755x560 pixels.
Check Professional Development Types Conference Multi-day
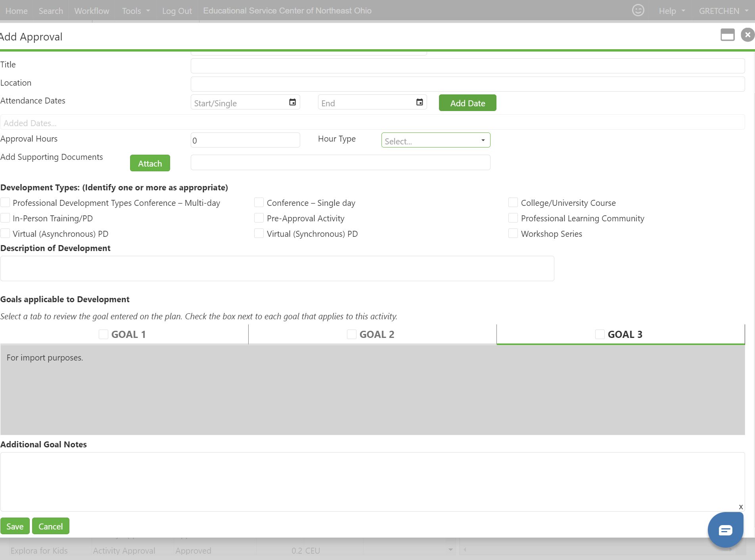point(5,203)
